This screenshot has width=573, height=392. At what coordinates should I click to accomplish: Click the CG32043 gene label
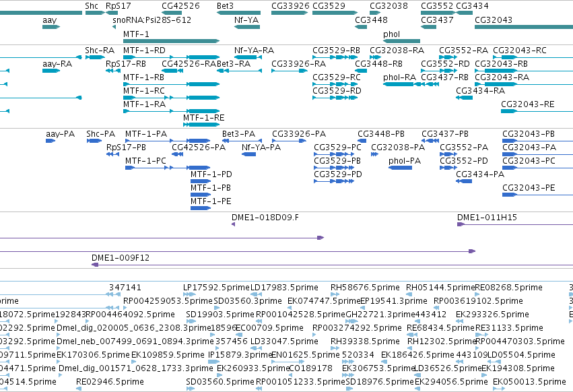pyautogui.click(x=494, y=20)
